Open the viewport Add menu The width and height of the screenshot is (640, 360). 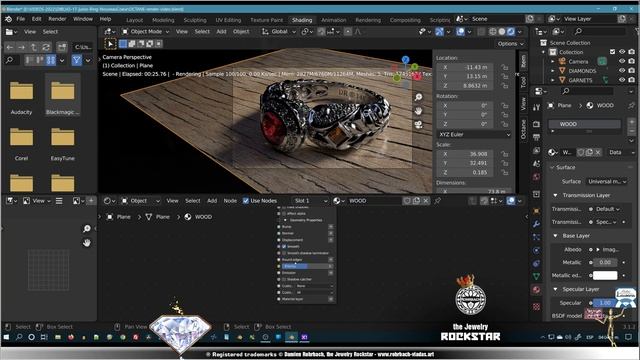pos(221,31)
